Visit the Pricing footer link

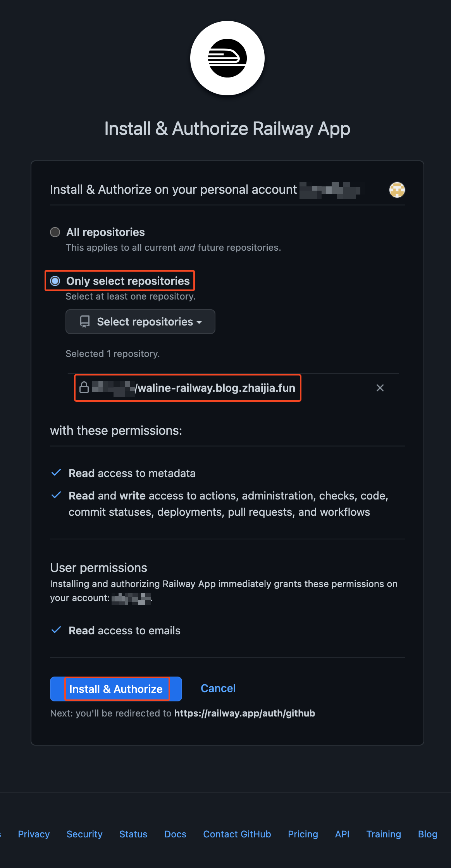(303, 834)
